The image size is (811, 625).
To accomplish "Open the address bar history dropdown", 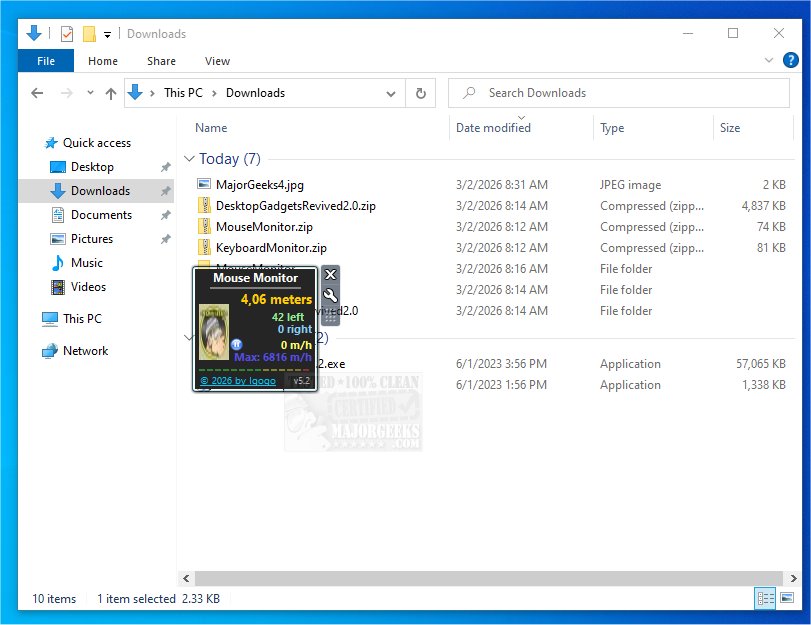I will (390, 93).
